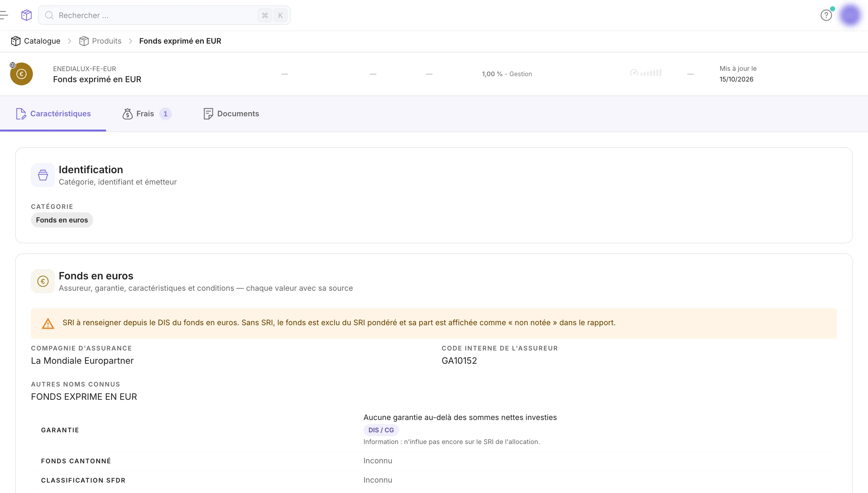
Task: Open the Frais tab
Action: 147,114
